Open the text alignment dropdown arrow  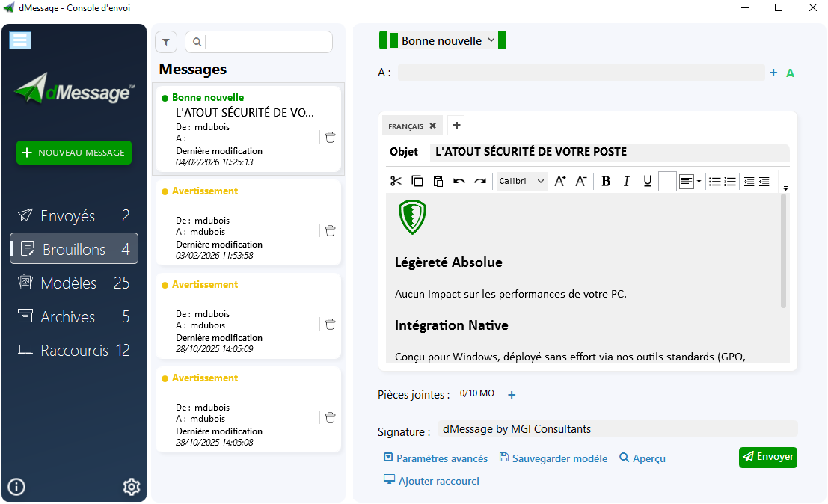[699, 181]
